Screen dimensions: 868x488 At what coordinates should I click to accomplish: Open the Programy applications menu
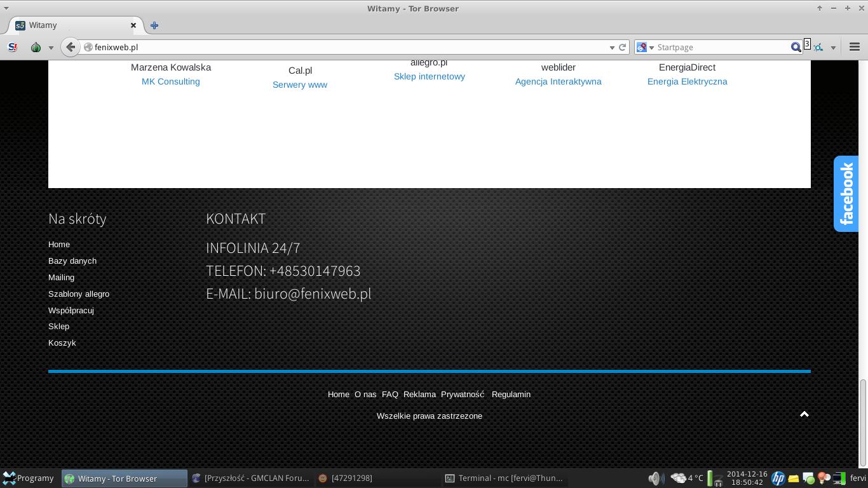pyautogui.click(x=29, y=478)
